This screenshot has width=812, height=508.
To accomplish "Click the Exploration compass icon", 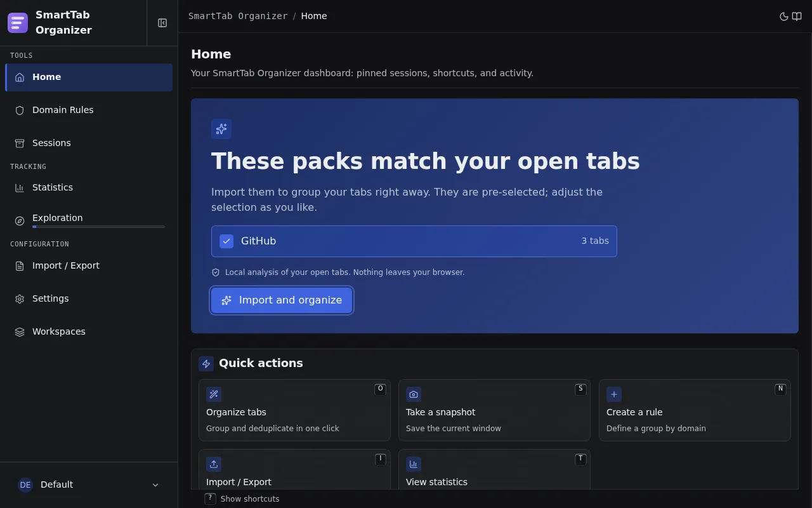I will [x=20, y=221].
